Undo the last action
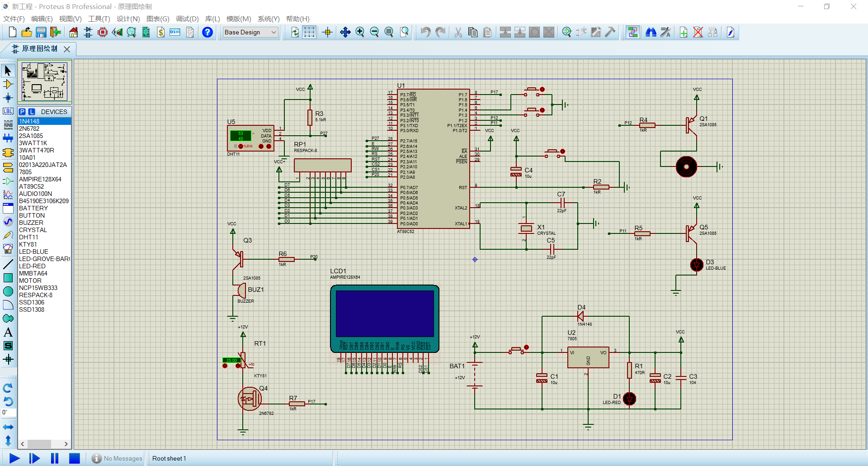This screenshot has width=868, height=466. tap(425, 32)
